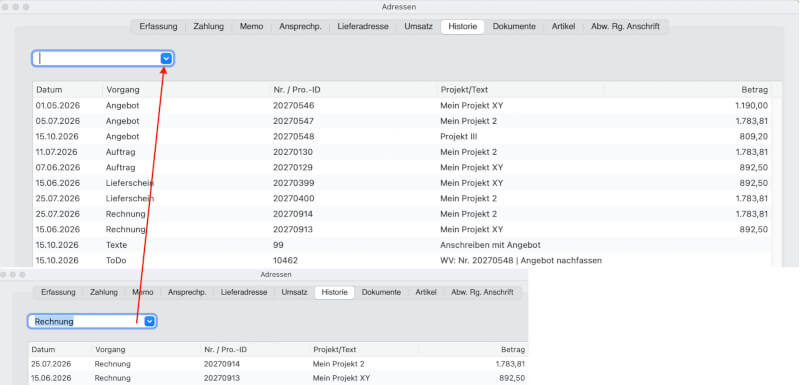This screenshot has height=385, width=800.
Task: Open Dokumente tab in upper window
Action: tap(514, 27)
